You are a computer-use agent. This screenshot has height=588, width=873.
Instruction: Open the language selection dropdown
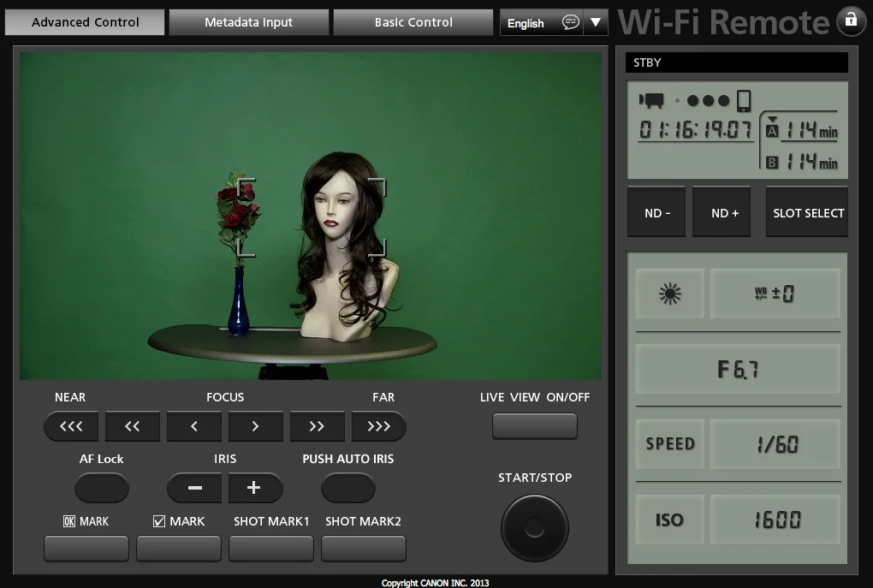coord(594,22)
